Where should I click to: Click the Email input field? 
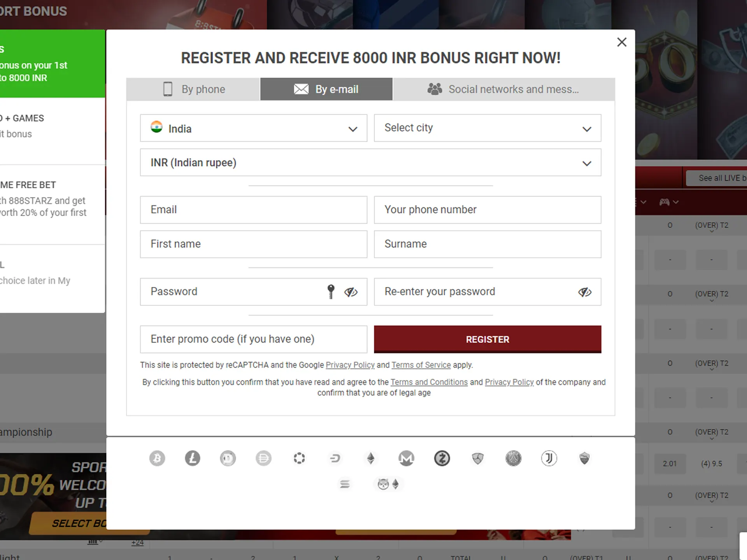[254, 209]
